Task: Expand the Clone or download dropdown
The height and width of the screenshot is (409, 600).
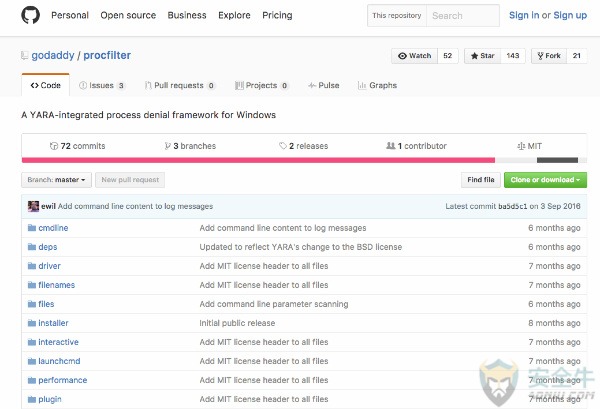Action: click(545, 180)
